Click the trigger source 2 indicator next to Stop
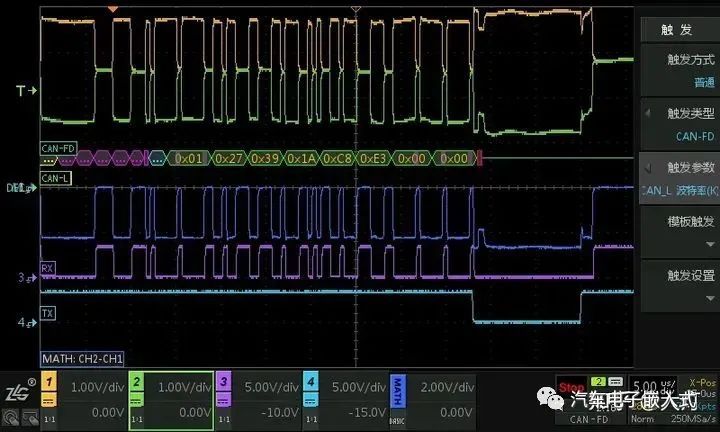The width and height of the screenshot is (720, 432). click(x=598, y=382)
